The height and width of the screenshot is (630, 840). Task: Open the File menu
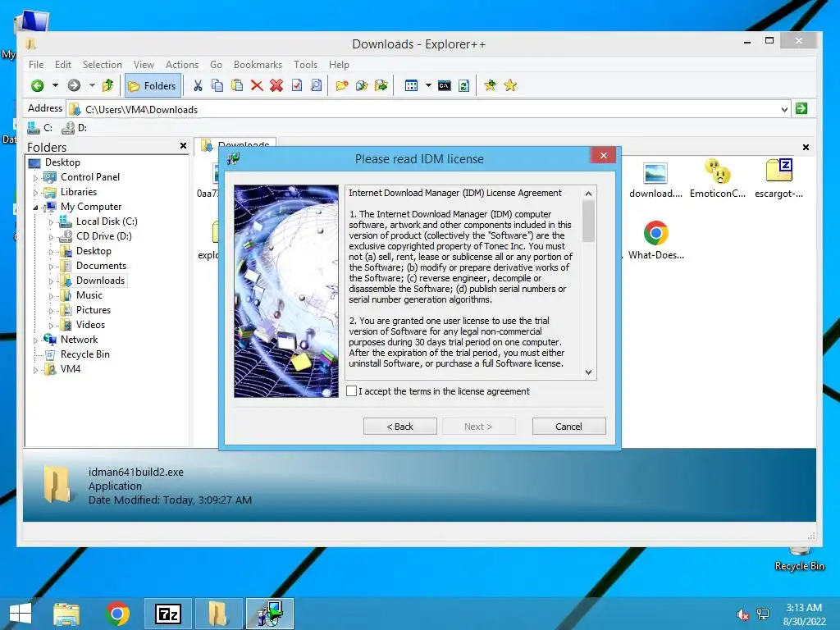(36, 65)
